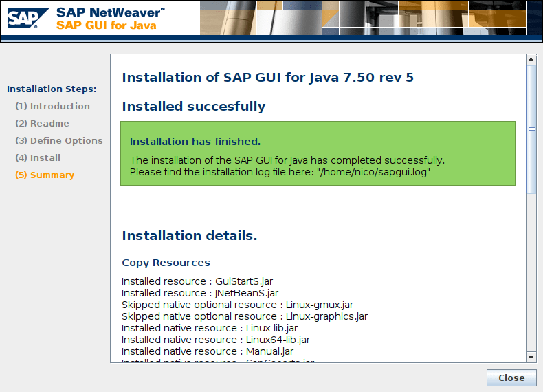Select the (3) Define Options step
The height and width of the screenshot is (392, 543).
tap(59, 141)
